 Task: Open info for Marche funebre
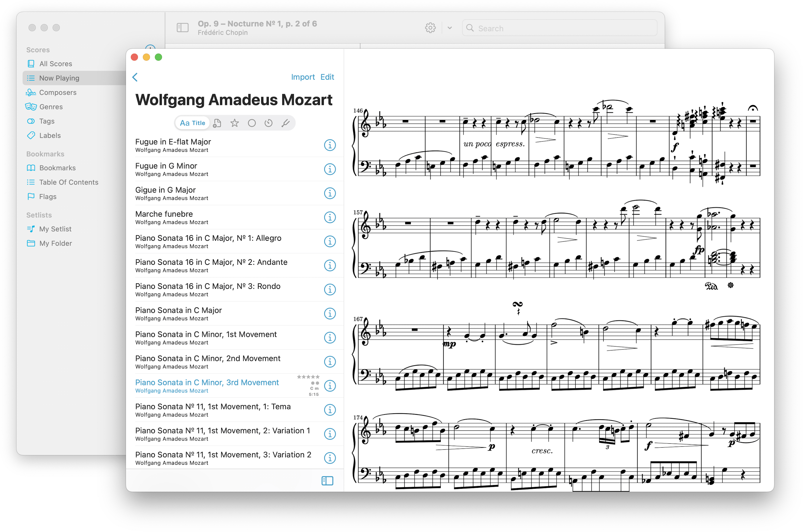pyautogui.click(x=330, y=218)
